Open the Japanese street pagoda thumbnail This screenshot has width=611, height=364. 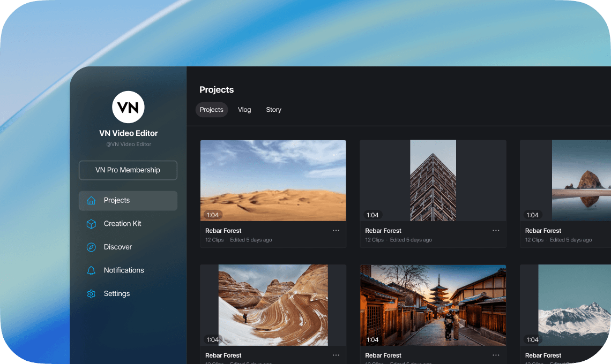[433, 305]
